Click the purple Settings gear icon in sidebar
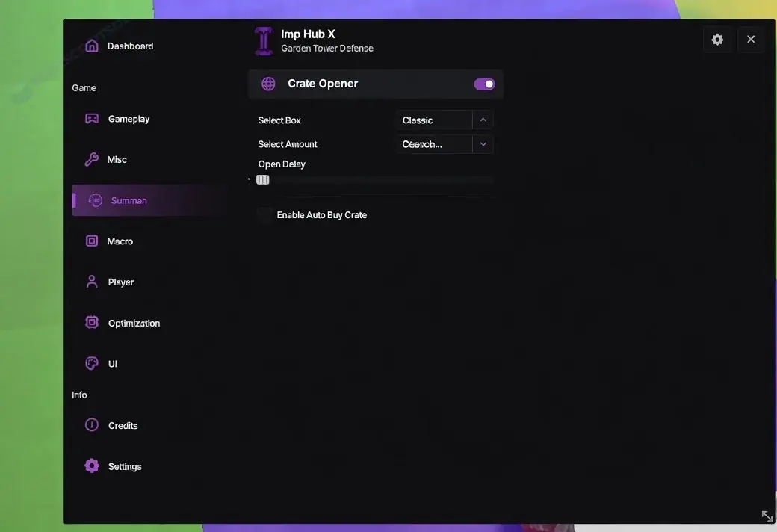The height and width of the screenshot is (532, 777). tap(92, 466)
